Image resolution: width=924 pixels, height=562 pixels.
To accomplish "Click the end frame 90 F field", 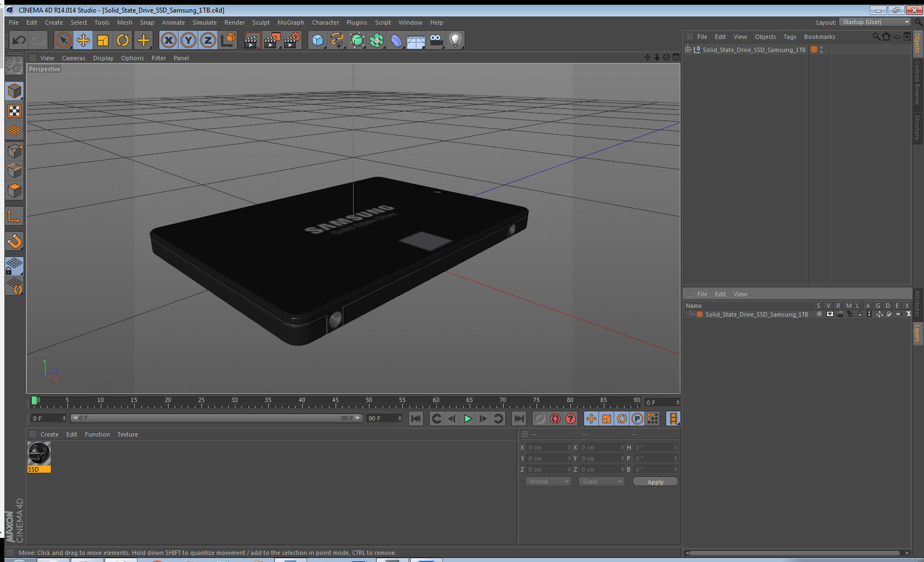I will click(384, 418).
